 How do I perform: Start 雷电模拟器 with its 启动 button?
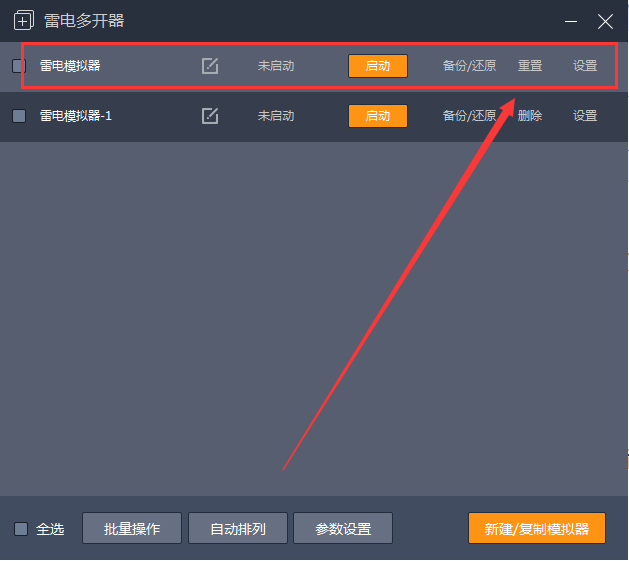[378, 66]
